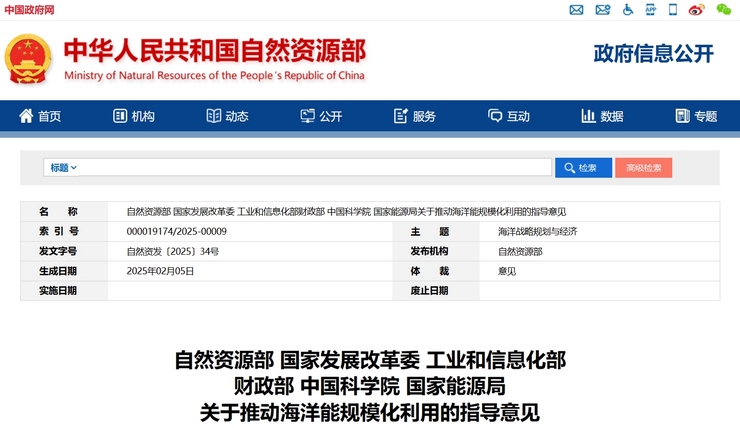Click into the search text box
This screenshot has height=428, width=740.
[315, 168]
